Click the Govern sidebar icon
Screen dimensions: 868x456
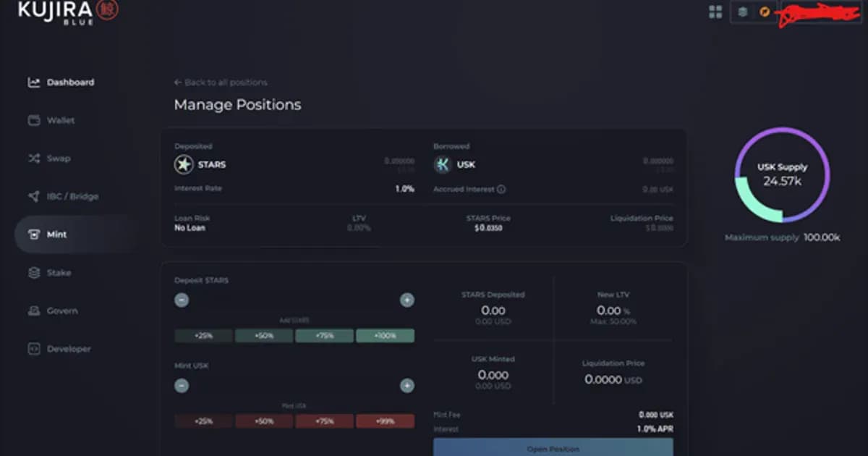[x=34, y=311]
